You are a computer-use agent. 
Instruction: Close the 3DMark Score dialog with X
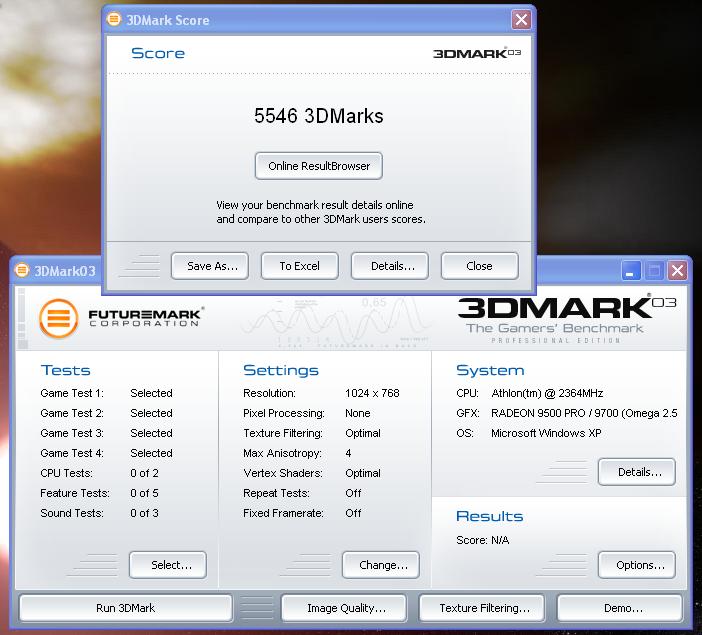(x=521, y=20)
